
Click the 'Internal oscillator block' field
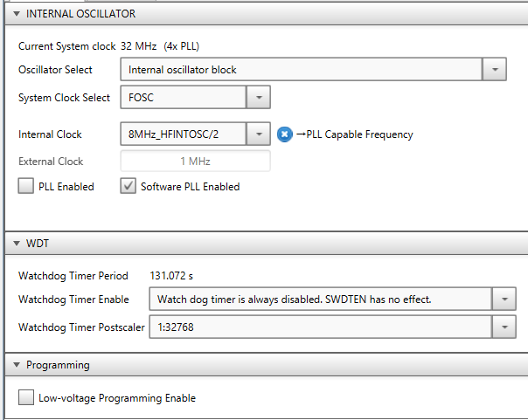[302, 70]
